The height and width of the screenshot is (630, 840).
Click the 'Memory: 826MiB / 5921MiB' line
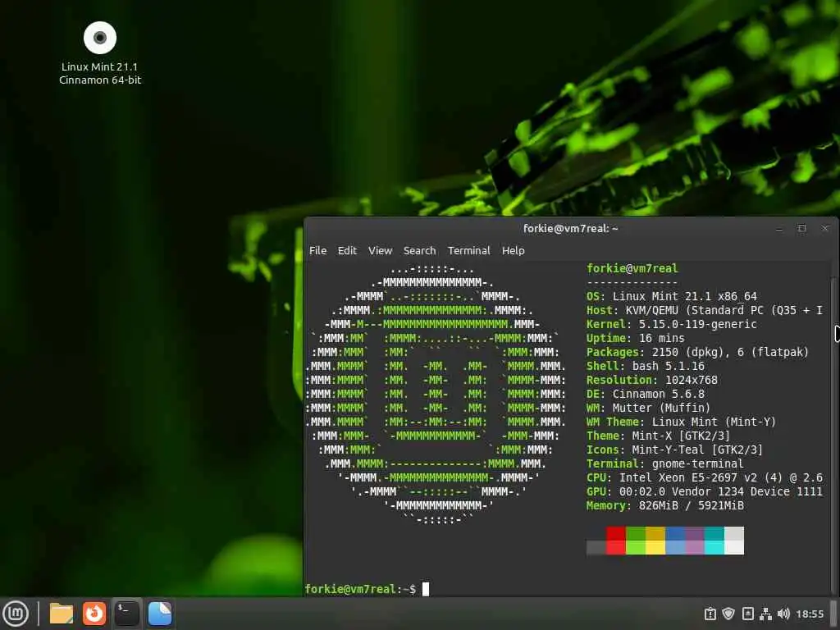click(x=665, y=505)
